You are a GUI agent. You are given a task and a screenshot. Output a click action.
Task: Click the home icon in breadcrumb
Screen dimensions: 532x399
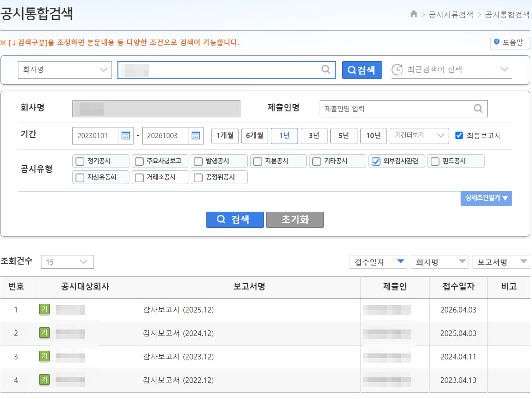(x=414, y=14)
